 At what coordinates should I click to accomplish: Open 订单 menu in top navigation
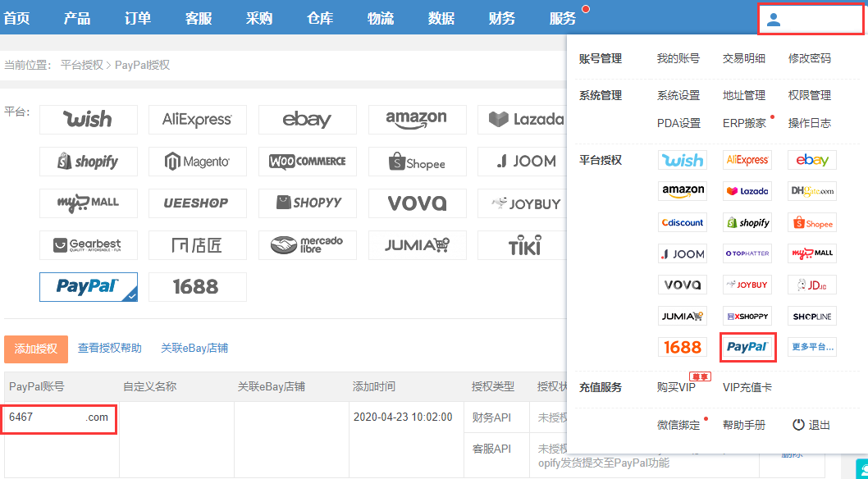pos(138,18)
